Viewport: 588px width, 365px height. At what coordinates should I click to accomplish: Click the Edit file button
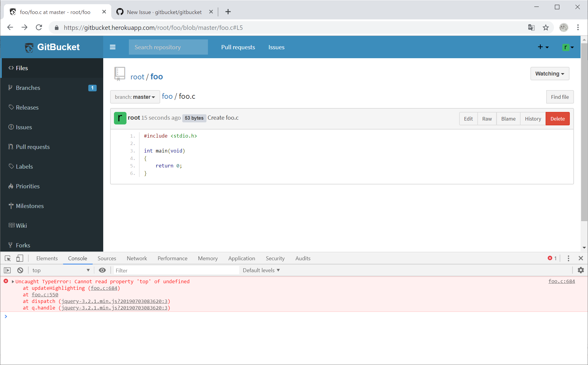(x=468, y=119)
